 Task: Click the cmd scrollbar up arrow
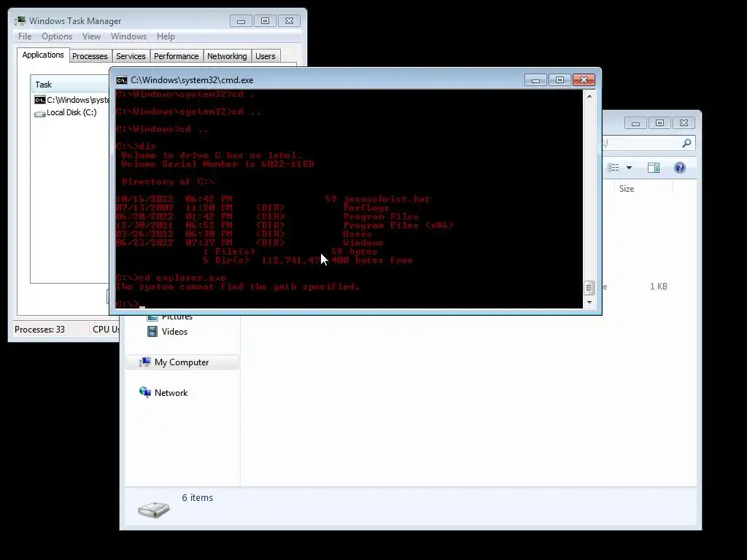(589, 96)
